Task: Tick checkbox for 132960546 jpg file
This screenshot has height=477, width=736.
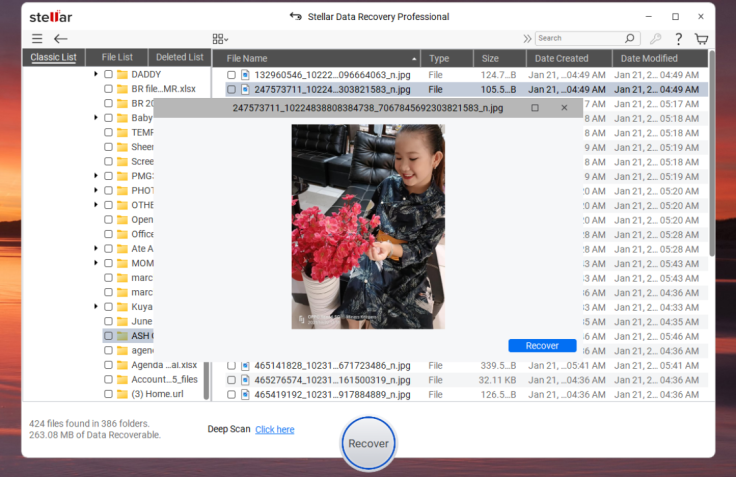Action: [x=231, y=75]
